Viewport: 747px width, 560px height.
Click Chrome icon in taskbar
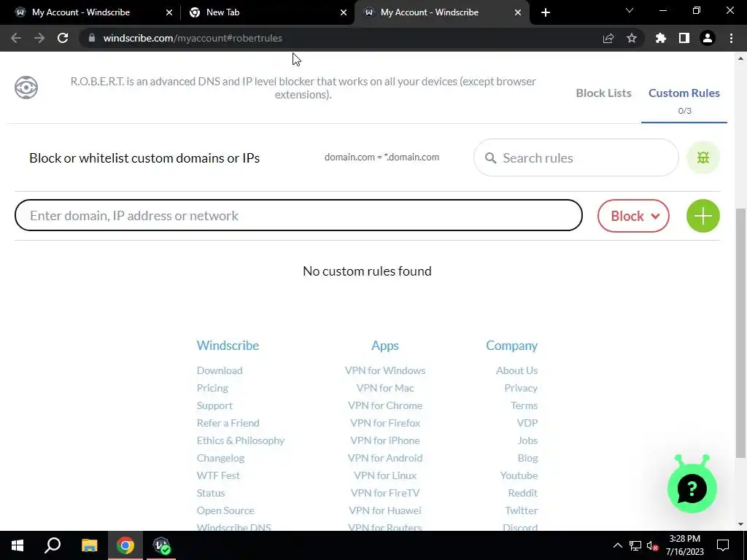click(x=125, y=545)
